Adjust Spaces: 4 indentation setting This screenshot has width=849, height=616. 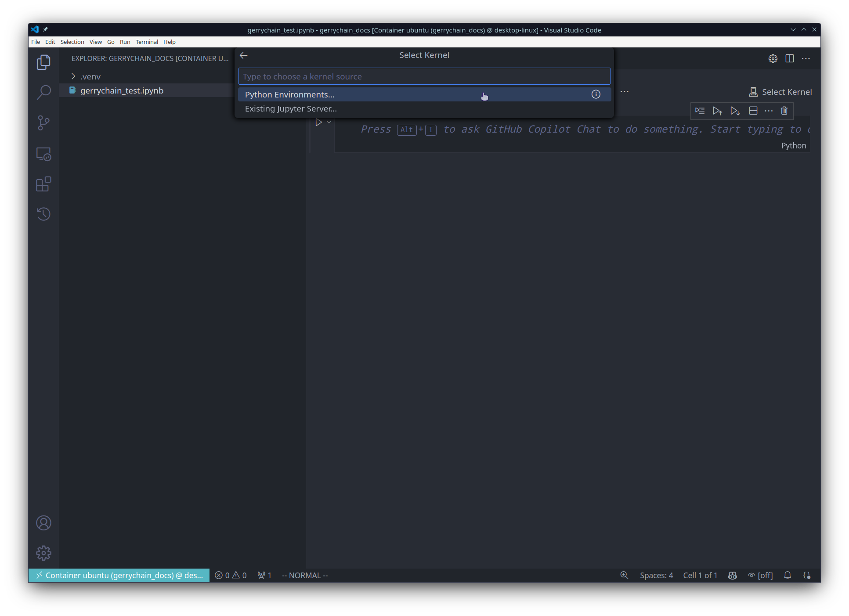click(x=656, y=575)
